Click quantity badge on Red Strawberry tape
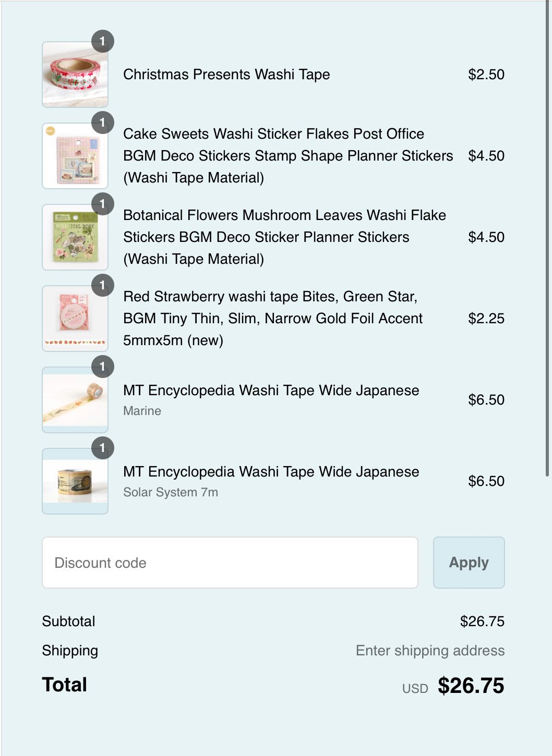The height and width of the screenshot is (756, 552). [103, 285]
